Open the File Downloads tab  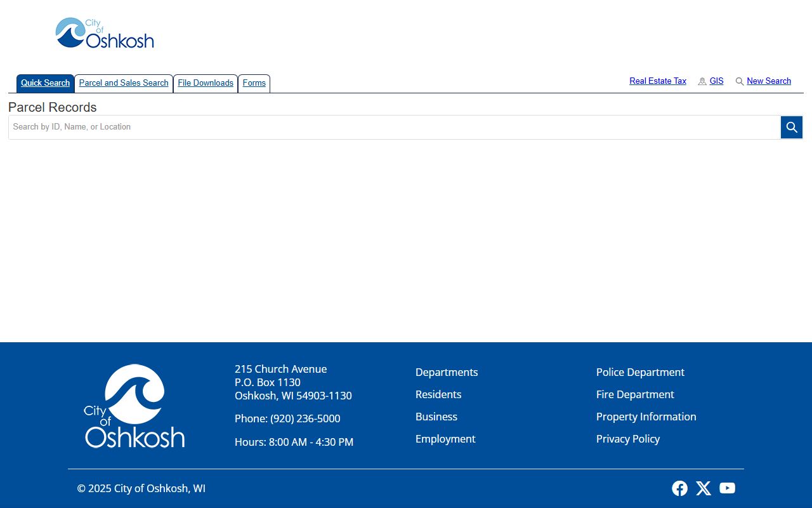[206, 83]
